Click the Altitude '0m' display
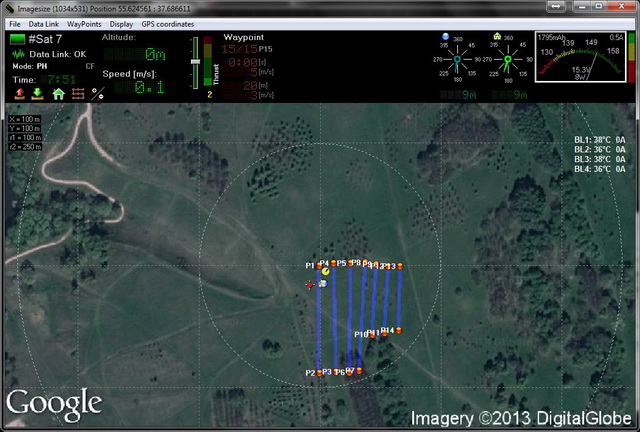The width and height of the screenshot is (640, 432). [x=135, y=54]
